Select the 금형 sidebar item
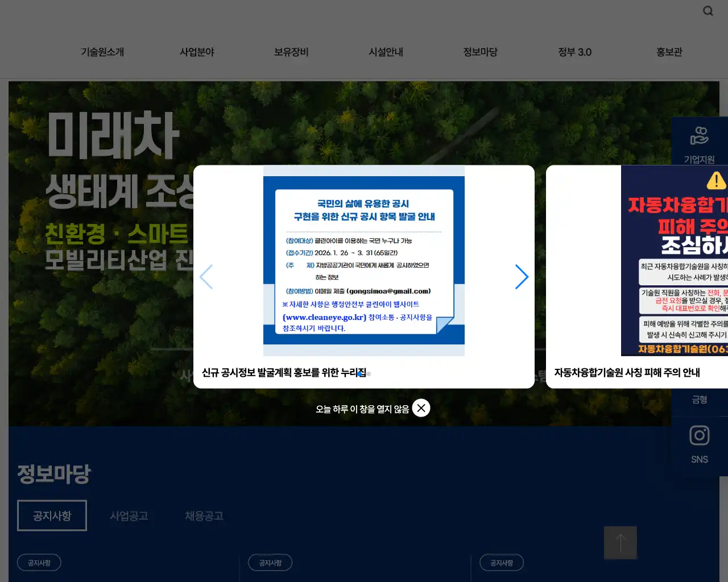728x582 pixels. pos(699,400)
